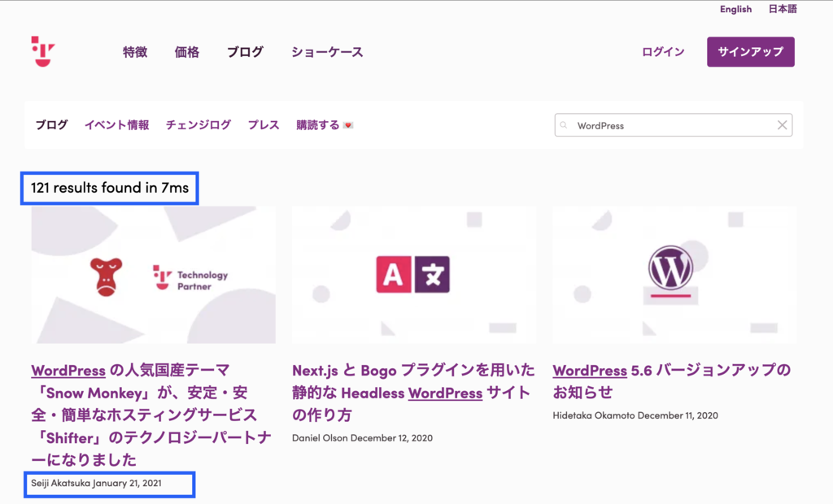The width and height of the screenshot is (833, 504).
Task: Open the ブログ item in top navigation
Action: [245, 52]
